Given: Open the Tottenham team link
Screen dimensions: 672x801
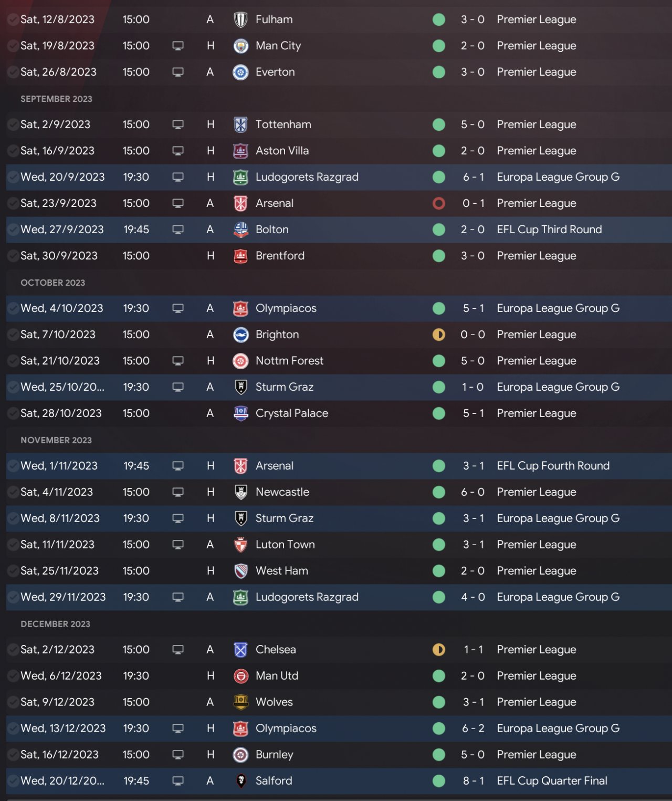Looking at the screenshot, I should pos(283,125).
